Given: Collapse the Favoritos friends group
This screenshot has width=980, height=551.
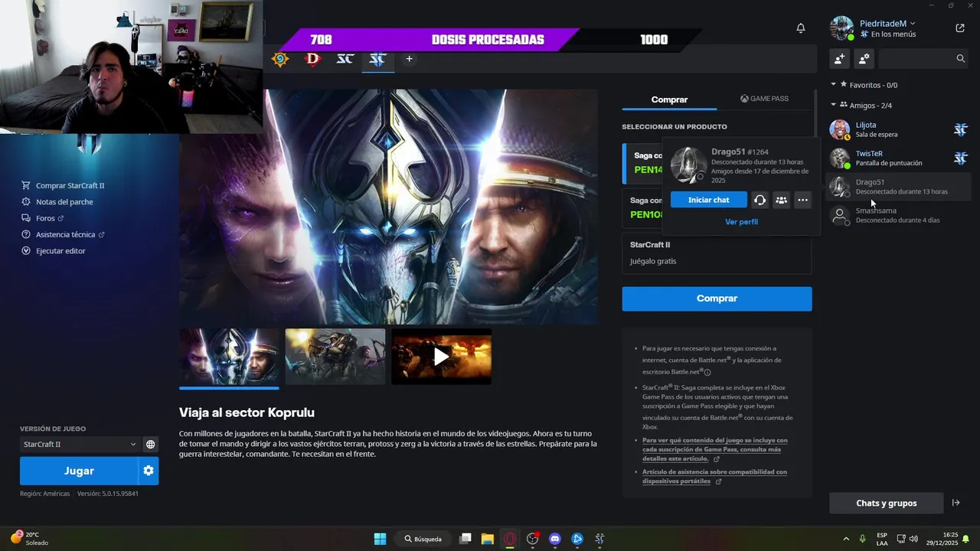Looking at the screenshot, I should click(x=834, y=84).
